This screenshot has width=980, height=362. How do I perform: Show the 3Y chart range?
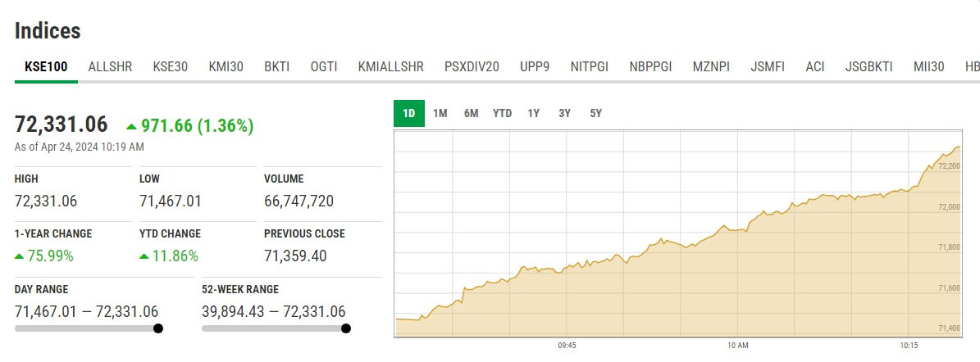(x=564, y=114)
